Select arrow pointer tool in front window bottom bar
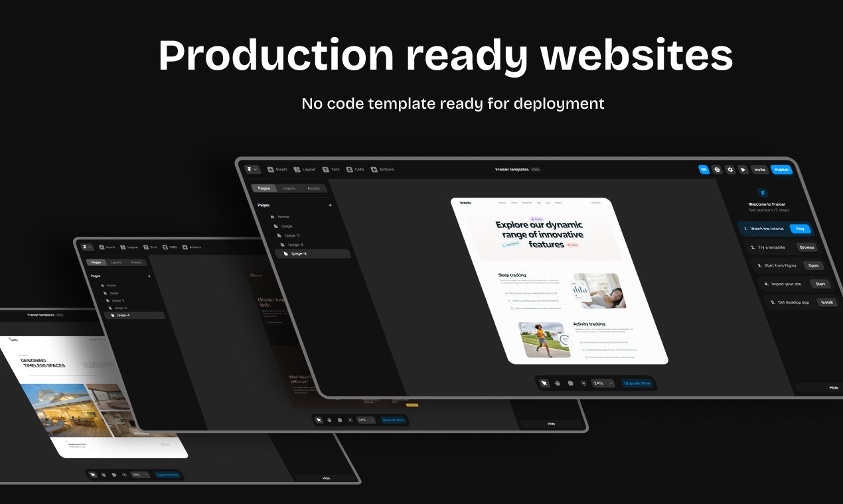The height and width of the screenshot is (504, 843). [x=544, y=383]
